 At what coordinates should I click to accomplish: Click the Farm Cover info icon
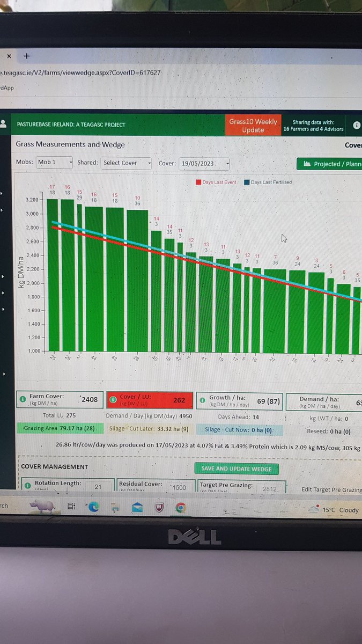23,400
